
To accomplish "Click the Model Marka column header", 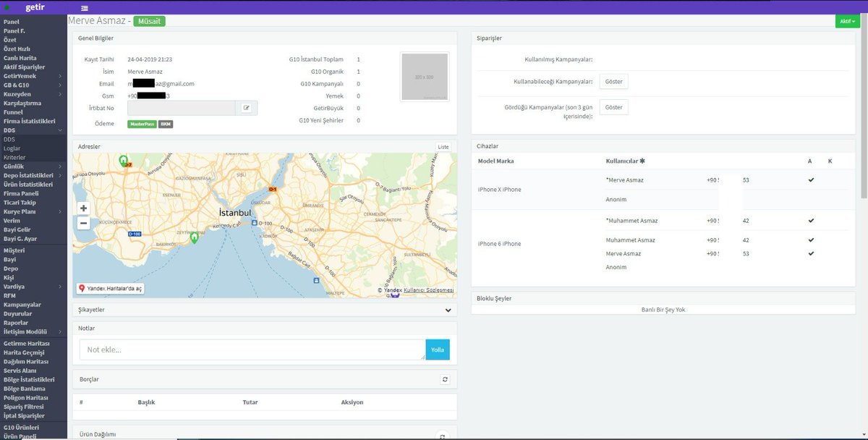I will pos(496,161).
